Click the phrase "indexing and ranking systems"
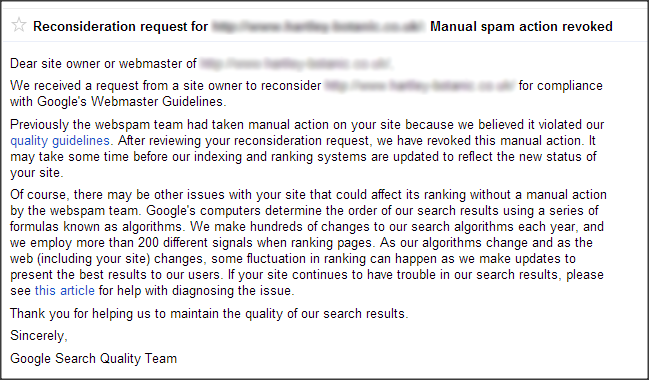The image size is (649, 380). tap(280, 157)
